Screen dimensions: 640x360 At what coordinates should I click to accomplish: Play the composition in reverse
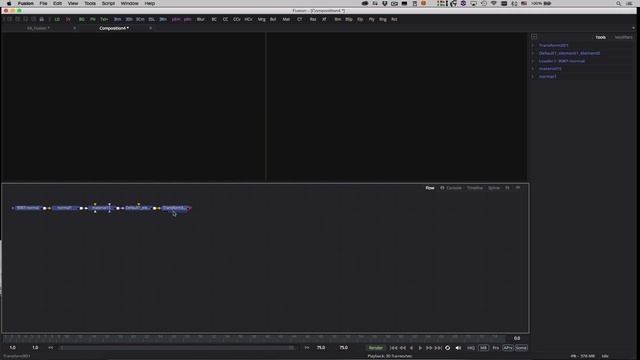point(411,348)
